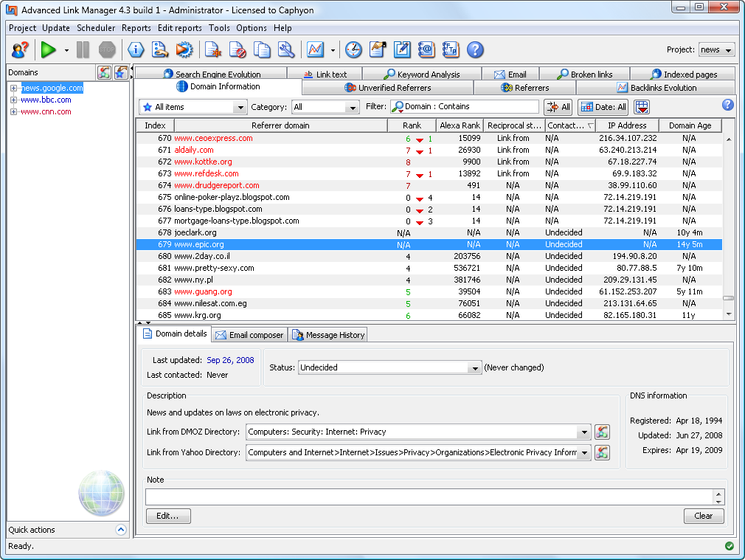The height and width of the screenshot is (560, 745).
Task: Open the All items dropdown
Action: (193, 107)
